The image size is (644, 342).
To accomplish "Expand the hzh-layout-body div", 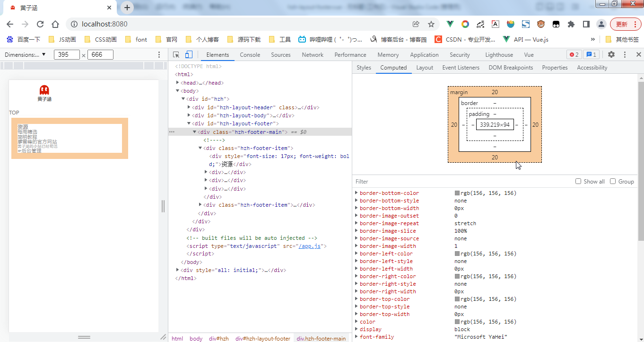I will [189, 115].
